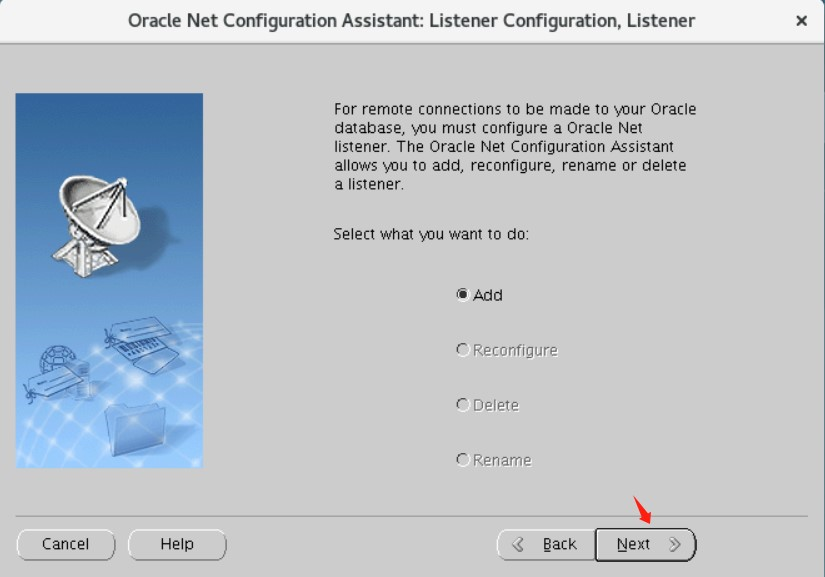The image size is (825, 577).
Task: Click the 'For remote connections' description paragraph
Action: point(515,147)
